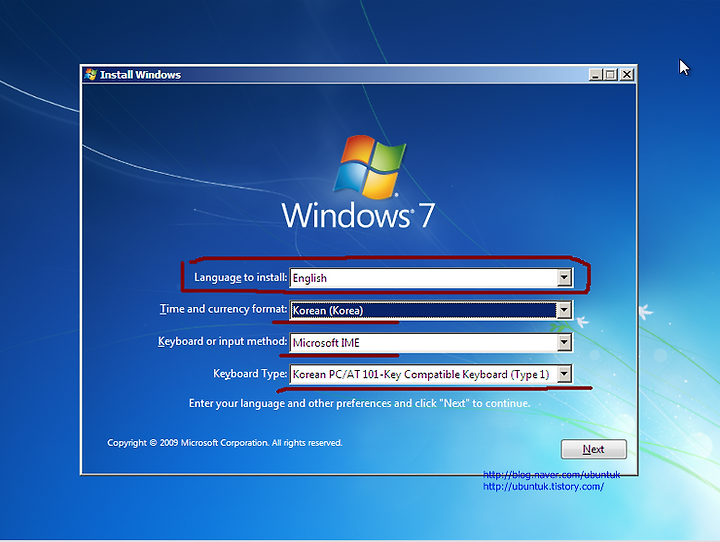Click the 'Enter your language and other preferences' text
The height and width of the screenshot is (542, 720).
click(x=360, y=403)
